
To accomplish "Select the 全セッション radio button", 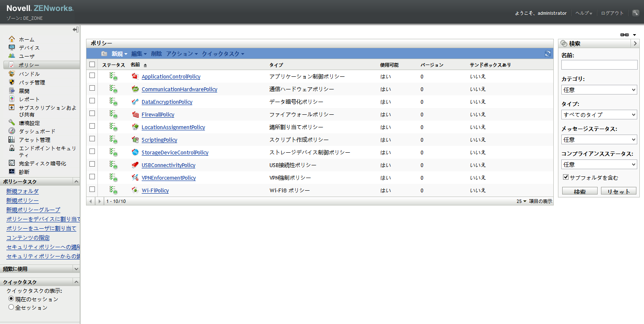I will click(11, 307).
